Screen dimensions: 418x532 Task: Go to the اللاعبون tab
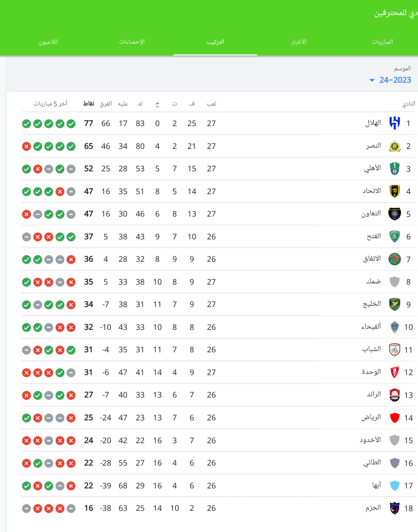pyautogui.click(x=48, y=42)
